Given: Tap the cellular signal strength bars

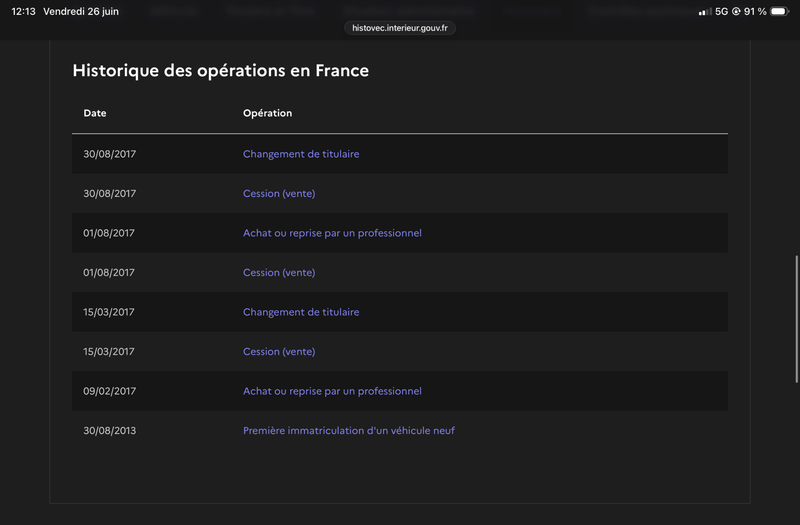Looking at the screenshot, I should [x=705, y=11].
